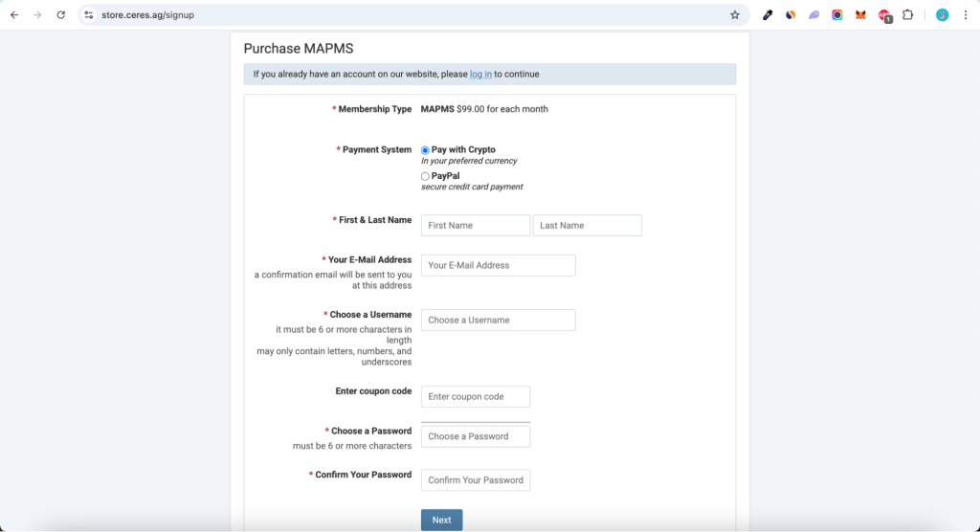Click the Choose a Username field

tap(498, 321)
